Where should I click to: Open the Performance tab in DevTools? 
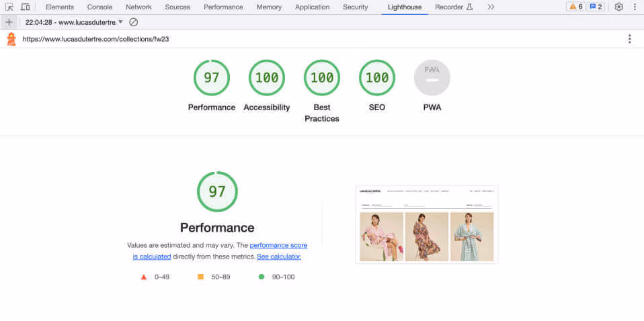pyautogui.click(x=223, y=7)
